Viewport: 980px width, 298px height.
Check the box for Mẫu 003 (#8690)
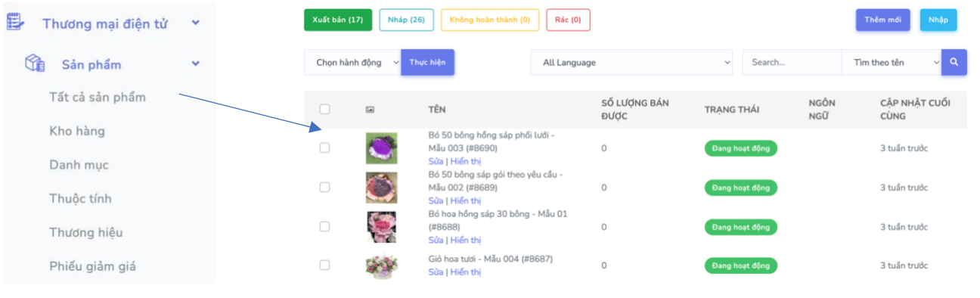click(324, 148)
